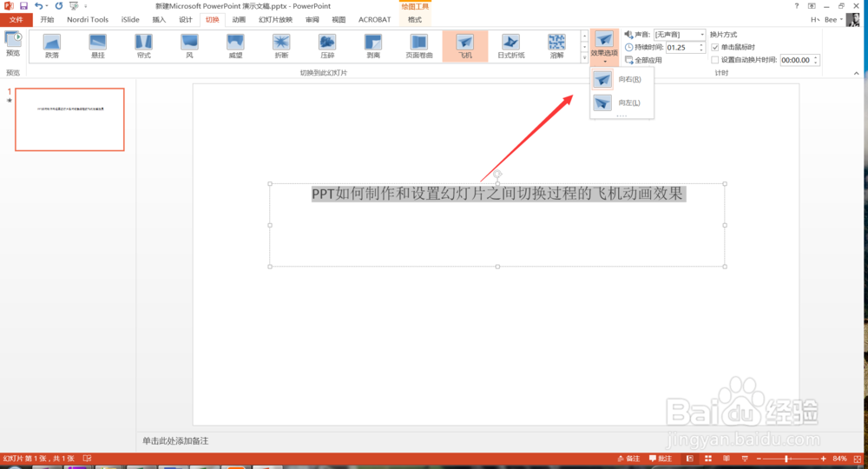Image resolution: width=868 pixels, height=469 pixels.
Task: Click 全部应用 apply to all button
Action: (x=644, y=60)
